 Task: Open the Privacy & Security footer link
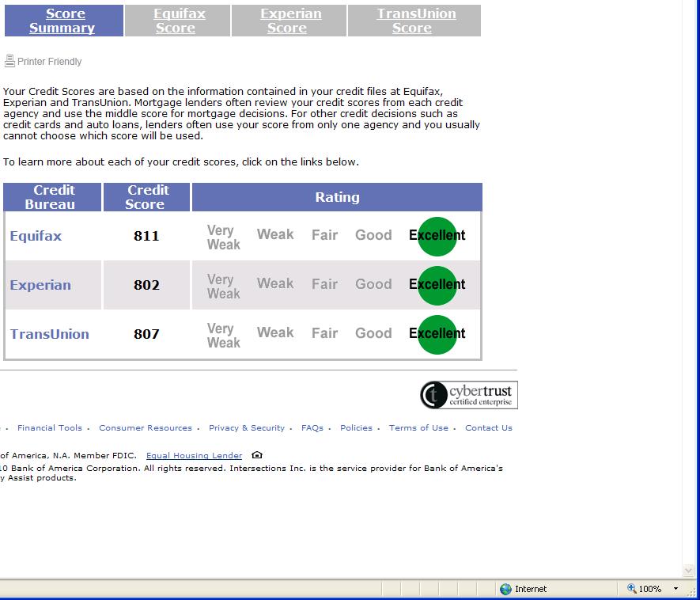[x=247, y=427]
